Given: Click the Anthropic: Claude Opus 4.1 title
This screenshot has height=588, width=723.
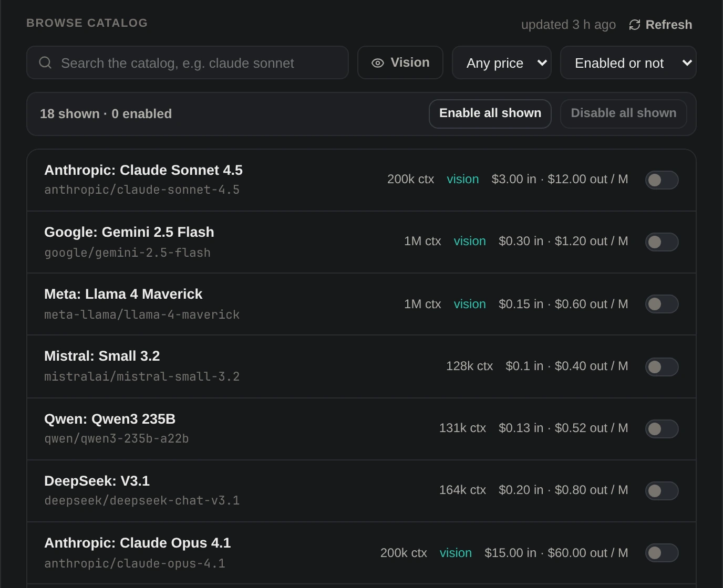Looking at the screenshot, I should coord(138,543).
